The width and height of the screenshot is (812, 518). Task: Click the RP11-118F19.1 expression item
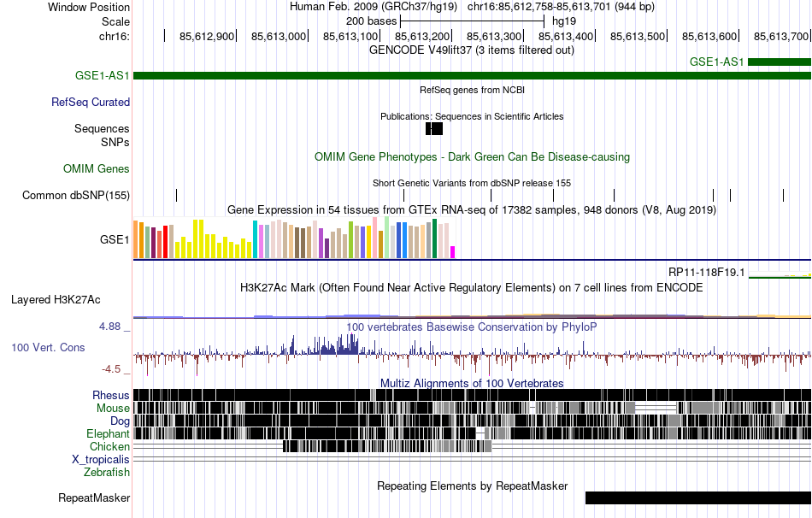[780, 275]
